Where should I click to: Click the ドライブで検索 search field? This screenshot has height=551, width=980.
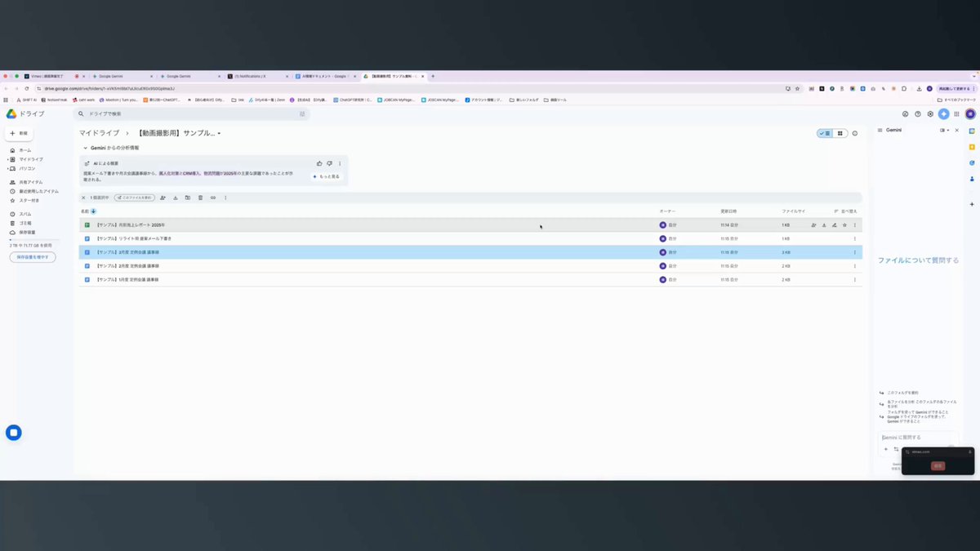tap(192, 114)
